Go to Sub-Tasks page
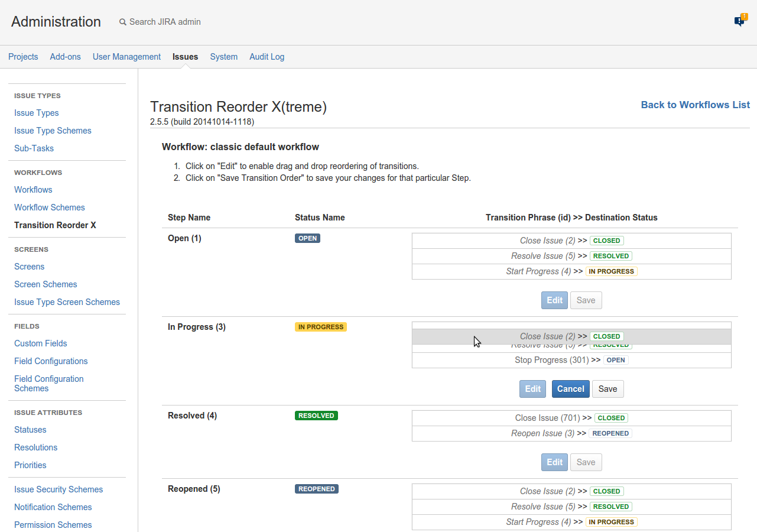This screenshot has height=532, width=757. 34,148
